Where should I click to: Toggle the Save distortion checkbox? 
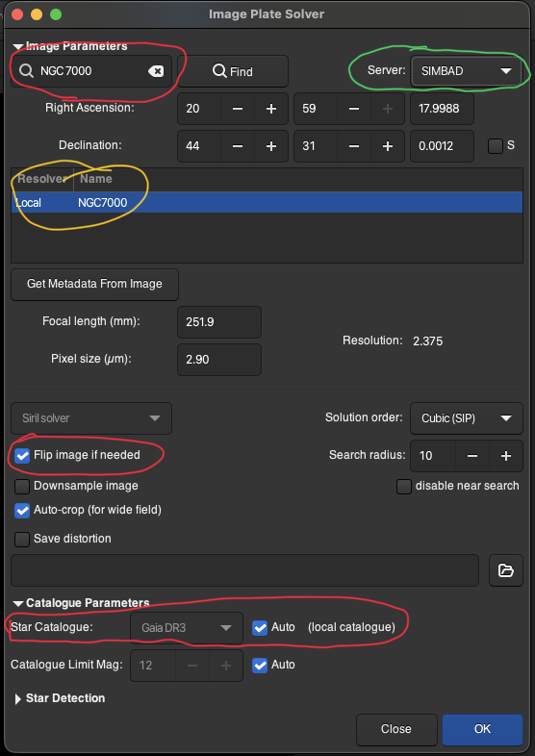click(22, 539)
